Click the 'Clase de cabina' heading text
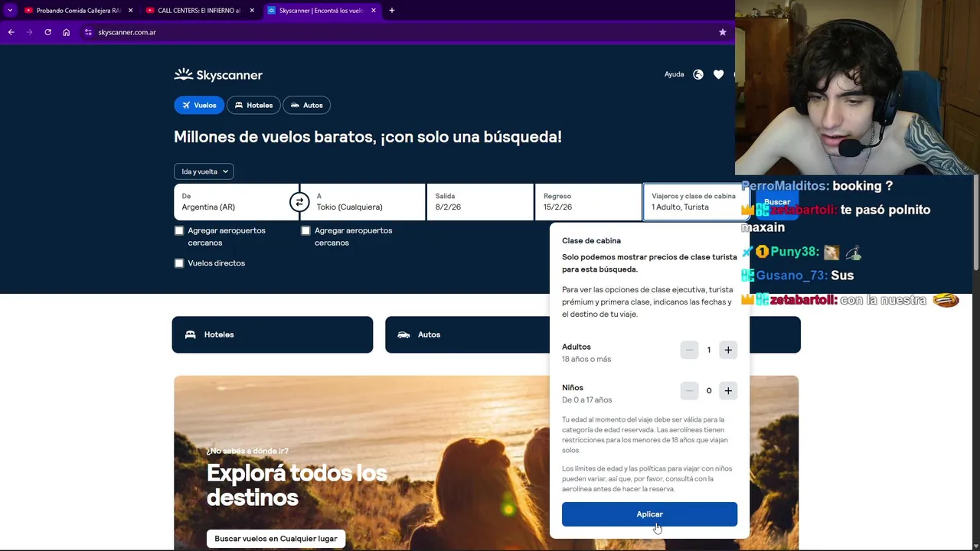The width and height of the screenshot is (980, 551). (x=591, y=240)
